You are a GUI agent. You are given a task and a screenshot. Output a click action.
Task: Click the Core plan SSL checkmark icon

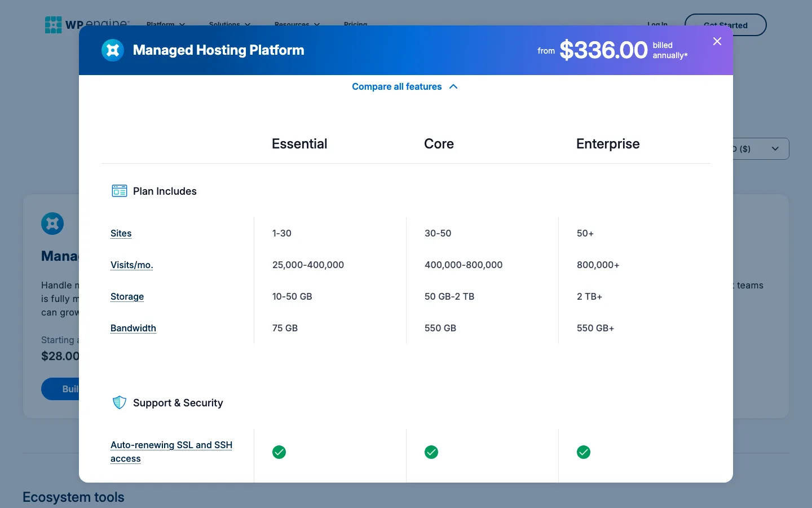pos(431,452)
